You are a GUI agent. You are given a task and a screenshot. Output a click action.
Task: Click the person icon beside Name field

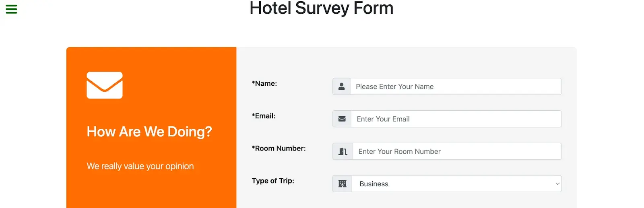[x=341, y=86]
